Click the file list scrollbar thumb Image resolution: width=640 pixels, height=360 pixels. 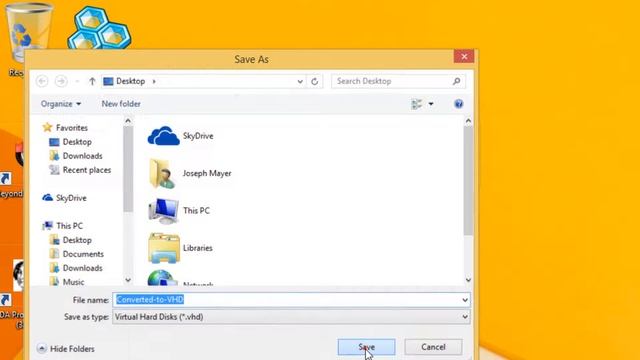tap(468, 181)
